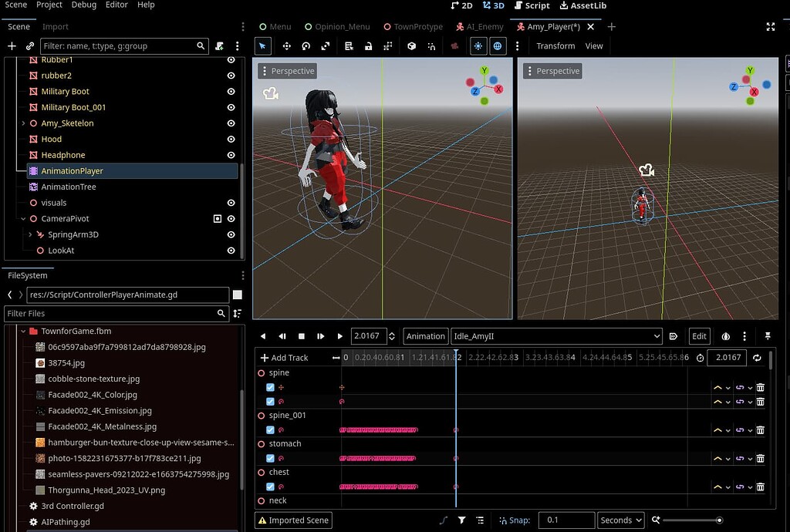Hide the Headphone node
The height and width of the screenshot is (532, 790).
click(x=231, y=155)
